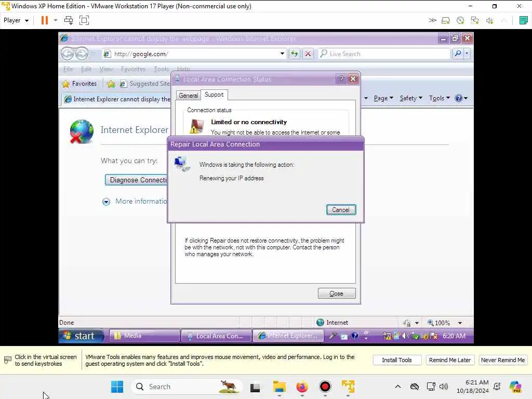Image resolution: width=532 pixels, height=399 pixels.
Task: Open the green notes icon in VMware
Action: point(523,20)
